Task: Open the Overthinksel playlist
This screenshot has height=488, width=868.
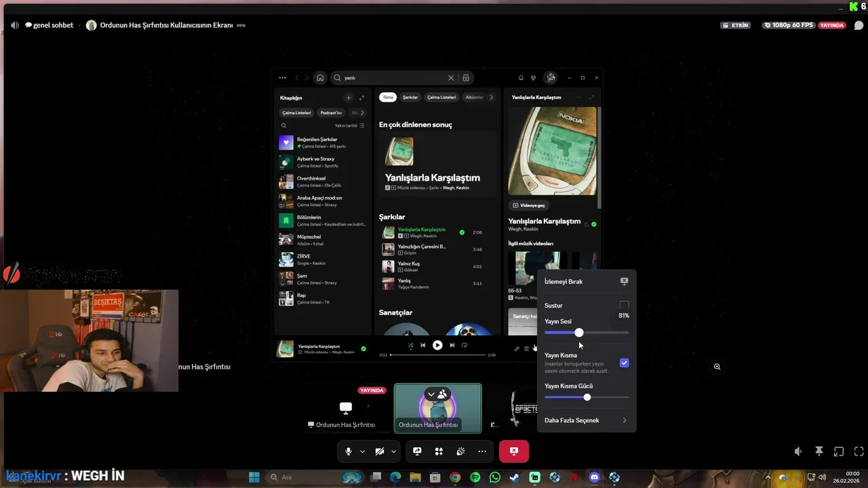Action: point(323,182)
